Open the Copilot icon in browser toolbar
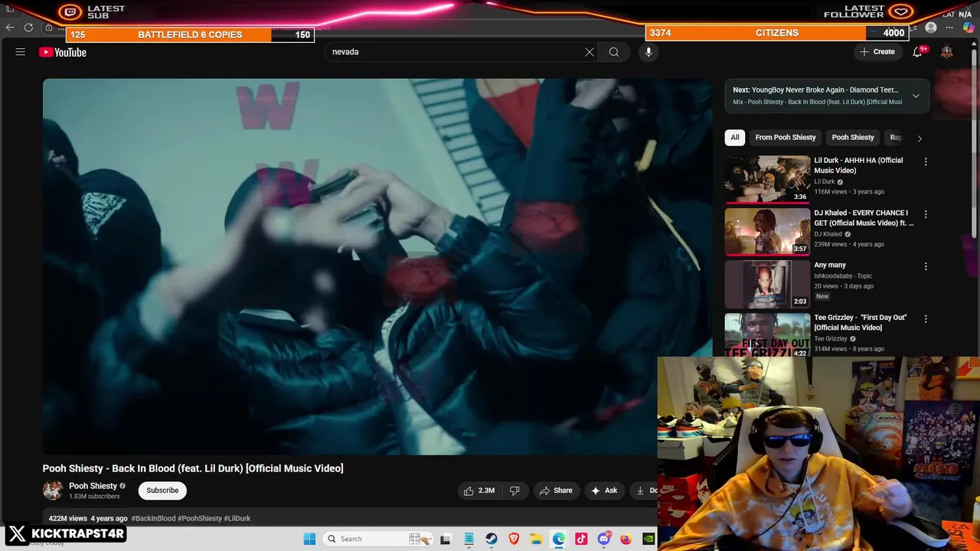980x551 pixels. click(x=969, y=28)
